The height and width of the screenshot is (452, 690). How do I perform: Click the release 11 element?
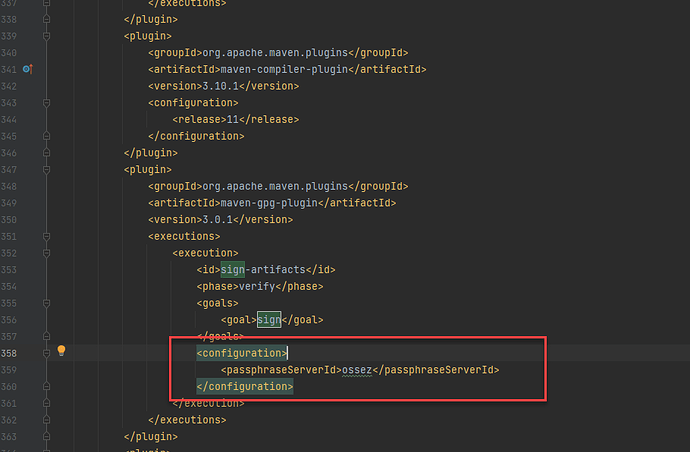[x=235, y=120]
